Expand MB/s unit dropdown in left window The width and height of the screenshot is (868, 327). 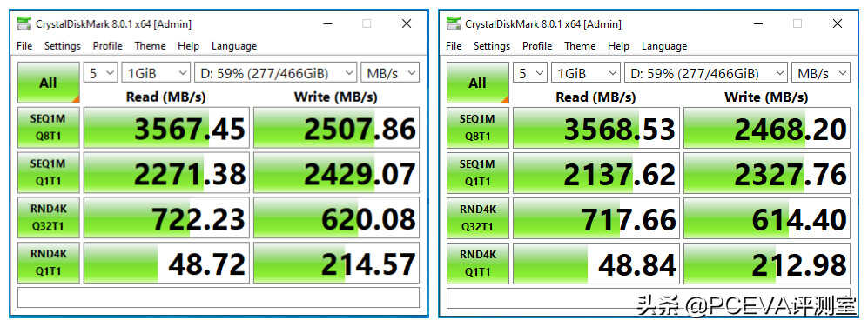click(390, 72)
